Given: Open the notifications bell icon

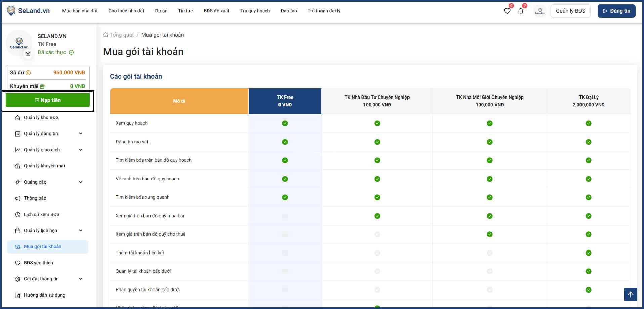Looking at the screenshot, I should coord(520,11).
